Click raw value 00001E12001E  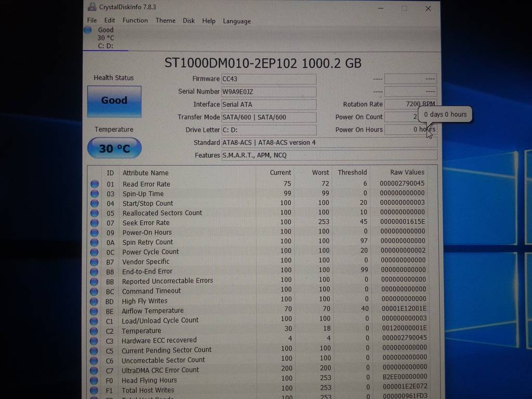pyautogui.click(x=404, y=309)
